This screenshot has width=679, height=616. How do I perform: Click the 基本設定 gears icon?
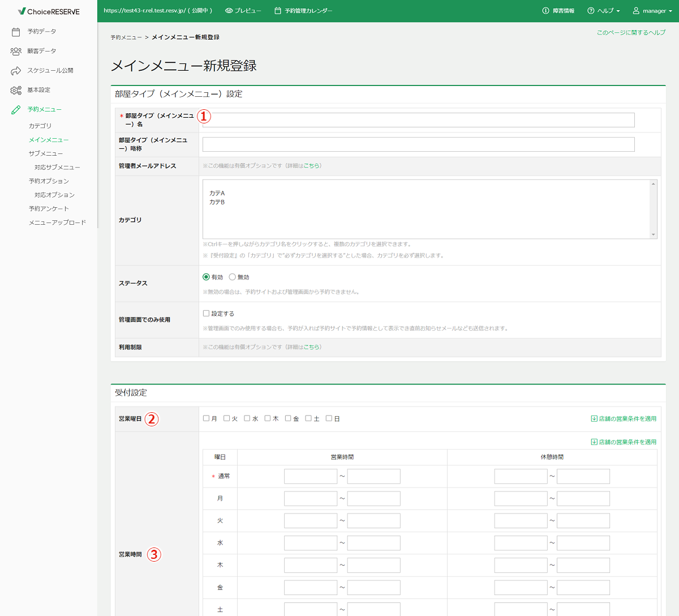click(16, 90)
